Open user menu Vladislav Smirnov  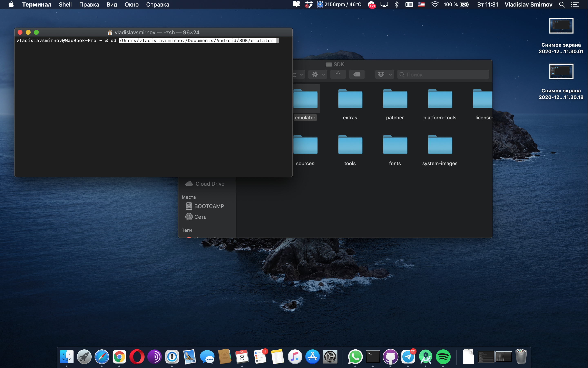pyautogui.click(x=528, y=5)
